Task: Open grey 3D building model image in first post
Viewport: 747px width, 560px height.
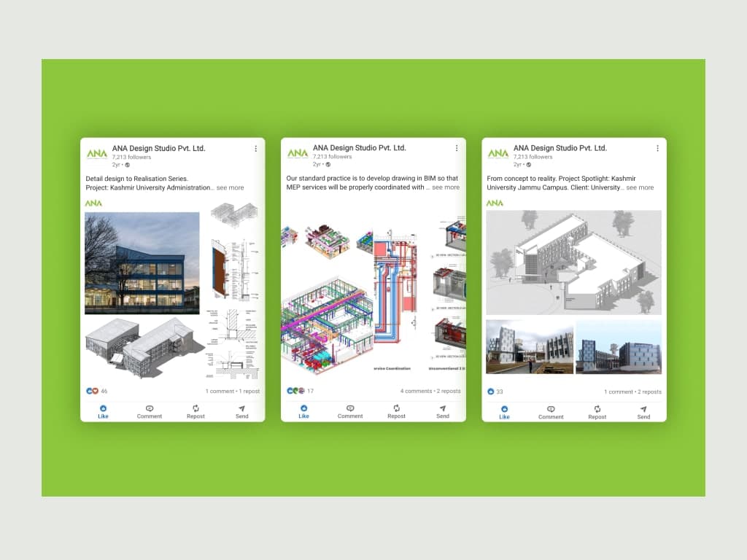Action: [x=144, y=348]
